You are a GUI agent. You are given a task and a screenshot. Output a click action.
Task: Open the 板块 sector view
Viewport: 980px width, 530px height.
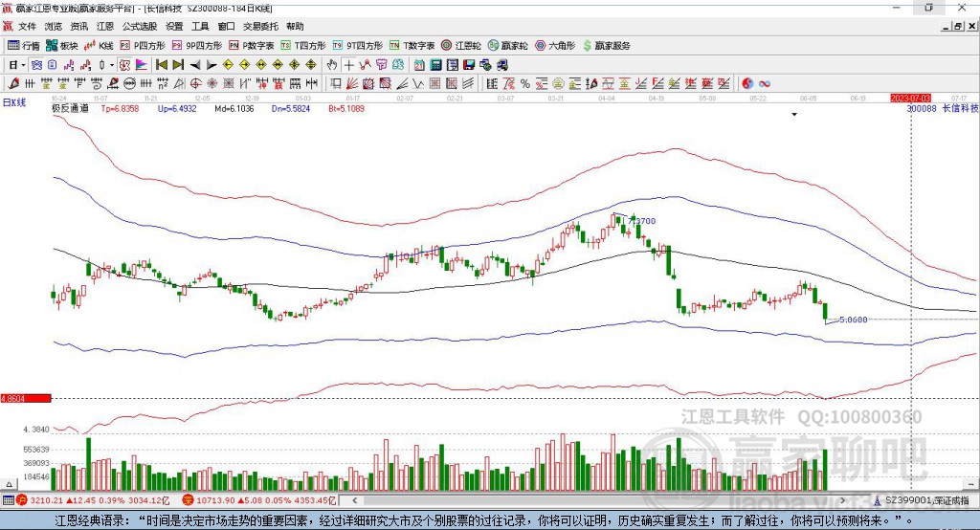[62, 46]
